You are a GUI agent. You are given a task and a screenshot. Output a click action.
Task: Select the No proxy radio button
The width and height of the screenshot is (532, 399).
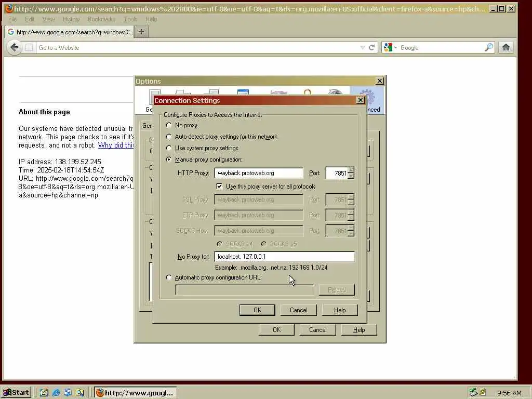tap(169, 125)
